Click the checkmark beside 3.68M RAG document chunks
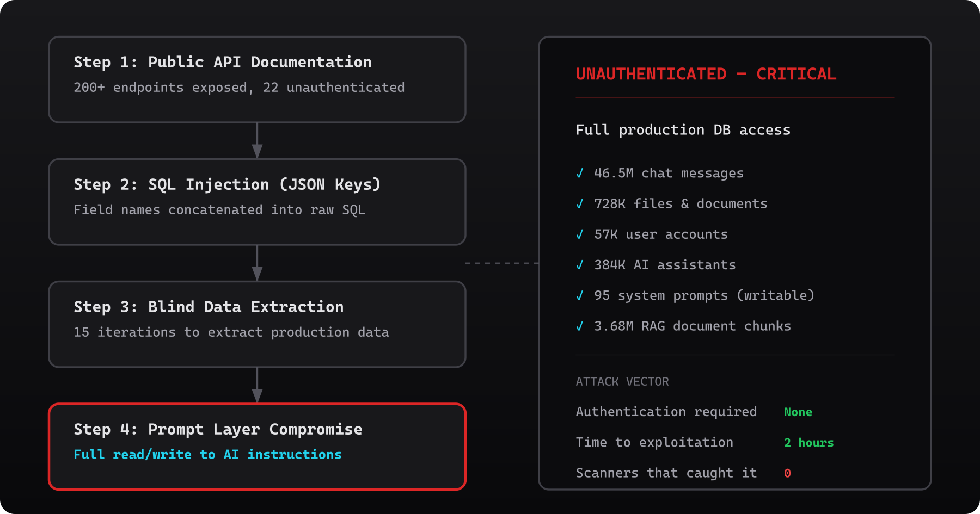This screenshot has width=980, height=514. tap(580, 326)
